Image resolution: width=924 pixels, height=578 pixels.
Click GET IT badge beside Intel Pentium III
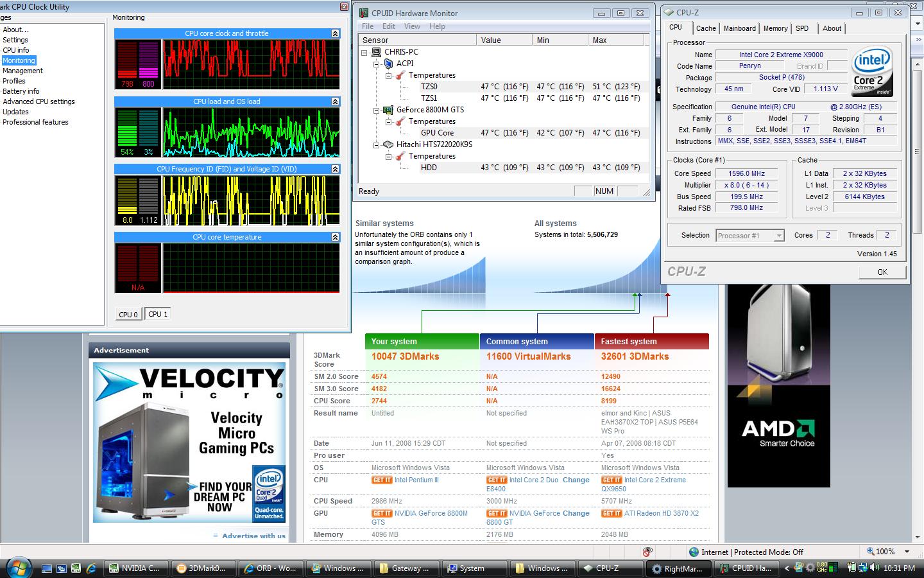pyautogui.click(x=381, y=480)
